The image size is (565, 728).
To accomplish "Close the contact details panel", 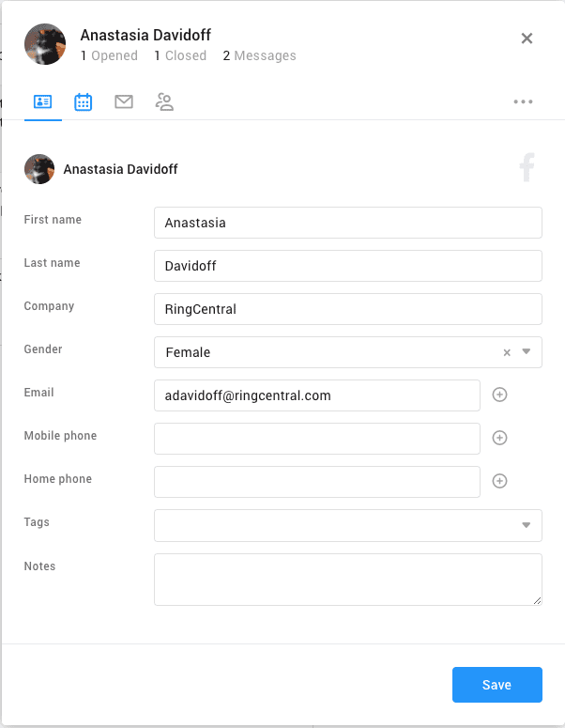I will [x=527, y=39].
